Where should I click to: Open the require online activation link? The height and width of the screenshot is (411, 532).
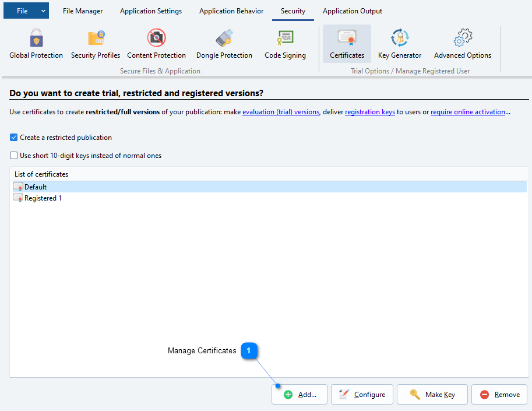pyautogui.click(x=467, y=112)
